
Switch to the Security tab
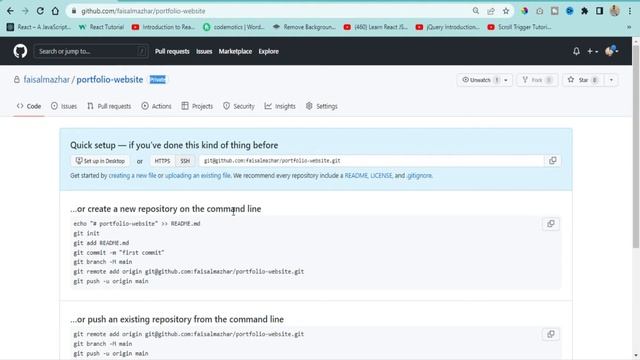click(239, 106)
